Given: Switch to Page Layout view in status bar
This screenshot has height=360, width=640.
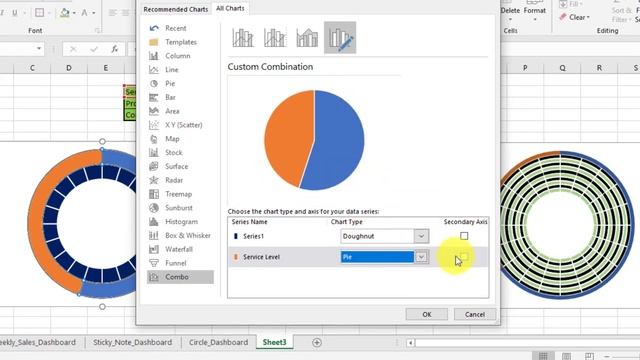Looking at the screenshot, I should 566,356.
